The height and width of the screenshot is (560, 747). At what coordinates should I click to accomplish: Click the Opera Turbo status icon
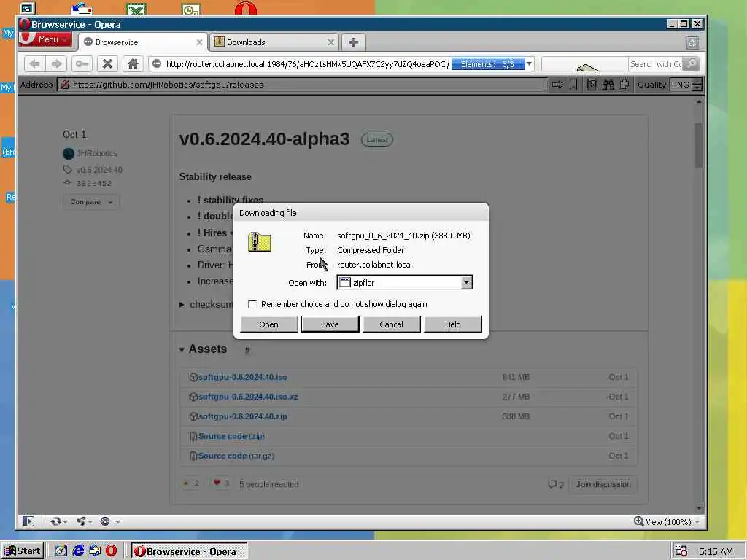pos(105,521)
